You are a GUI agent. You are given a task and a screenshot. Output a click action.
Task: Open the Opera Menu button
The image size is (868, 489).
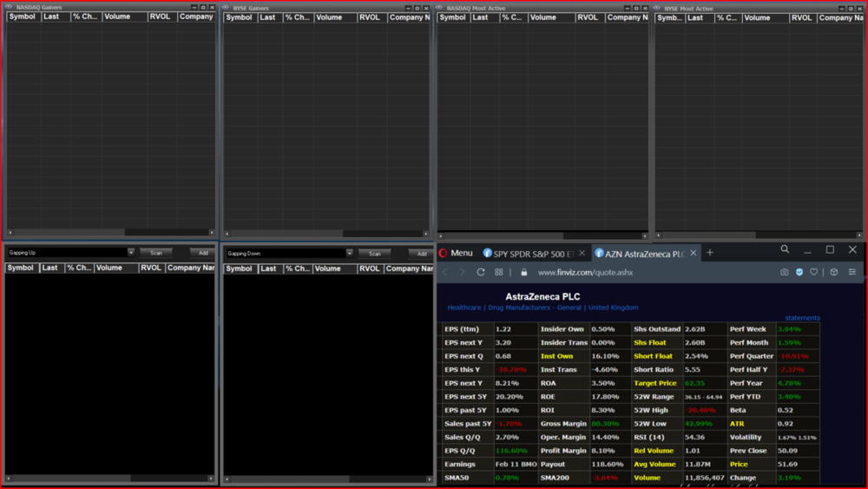(x=457, y=253)
